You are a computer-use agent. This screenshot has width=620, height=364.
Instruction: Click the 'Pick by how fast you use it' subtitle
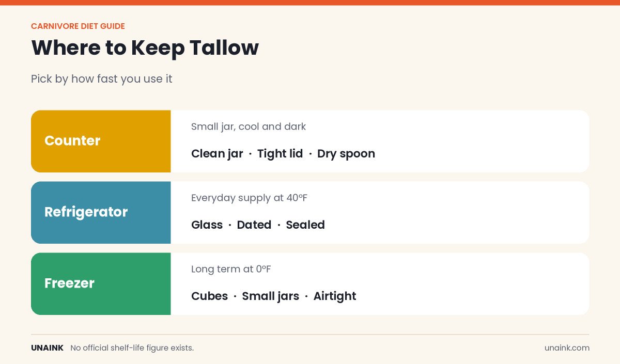pyautogui.click(x=102, y=79)
